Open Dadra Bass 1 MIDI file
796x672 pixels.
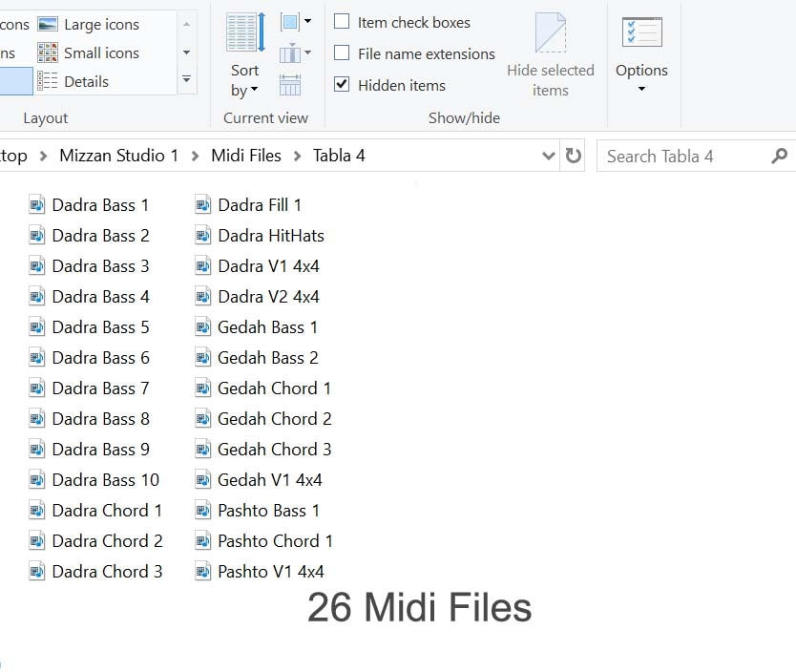coord(100,204)
